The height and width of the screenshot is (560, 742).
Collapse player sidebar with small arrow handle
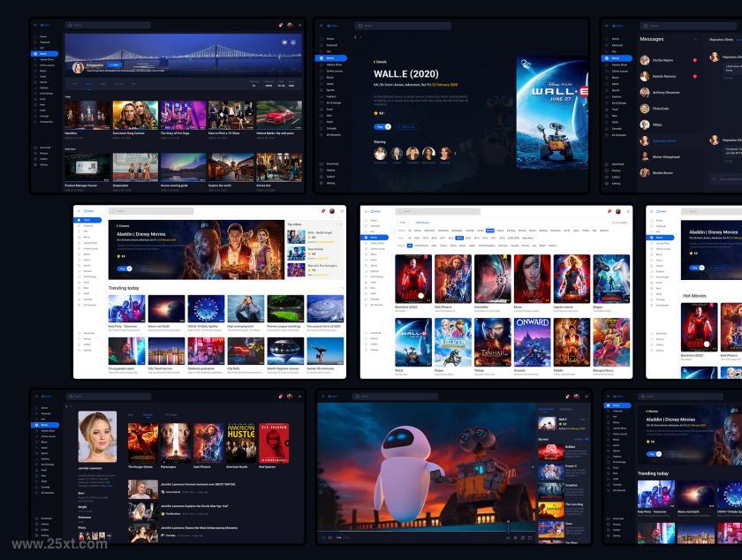point(534,467)
